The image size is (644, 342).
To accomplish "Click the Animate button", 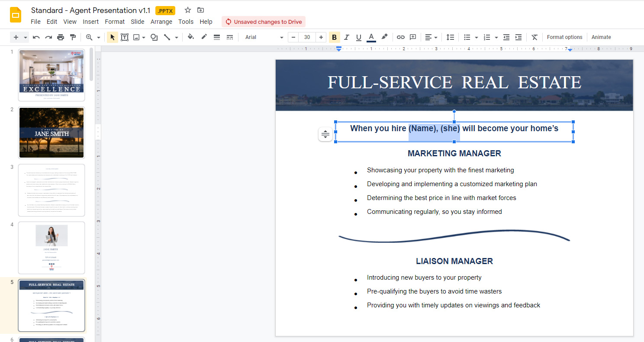I will (x=601, y=37).
